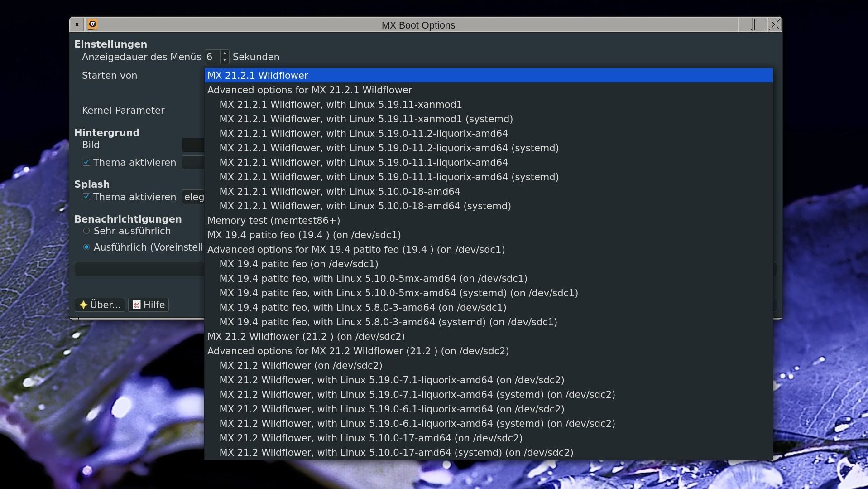
Task: Toggle Thema aktivieren under Hintergrund
Action: click(86, 163)
